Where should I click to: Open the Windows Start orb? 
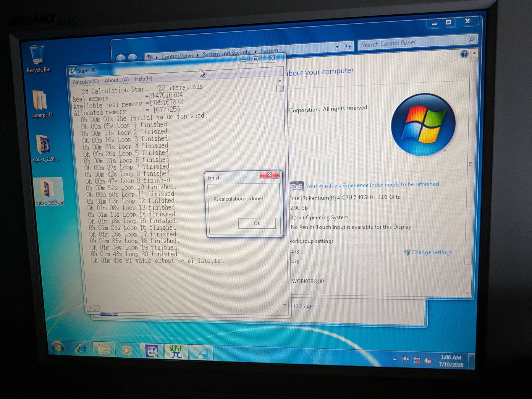[x=58, y=348]
